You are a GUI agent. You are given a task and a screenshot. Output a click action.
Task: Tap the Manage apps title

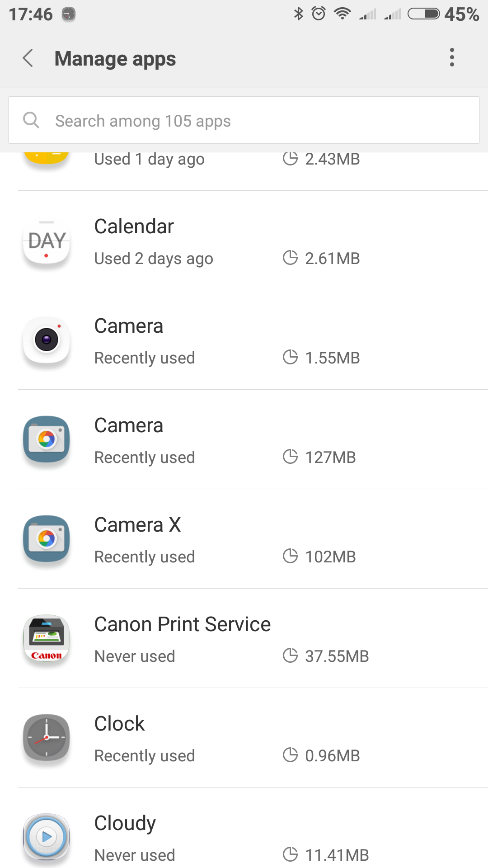(115, 59)
